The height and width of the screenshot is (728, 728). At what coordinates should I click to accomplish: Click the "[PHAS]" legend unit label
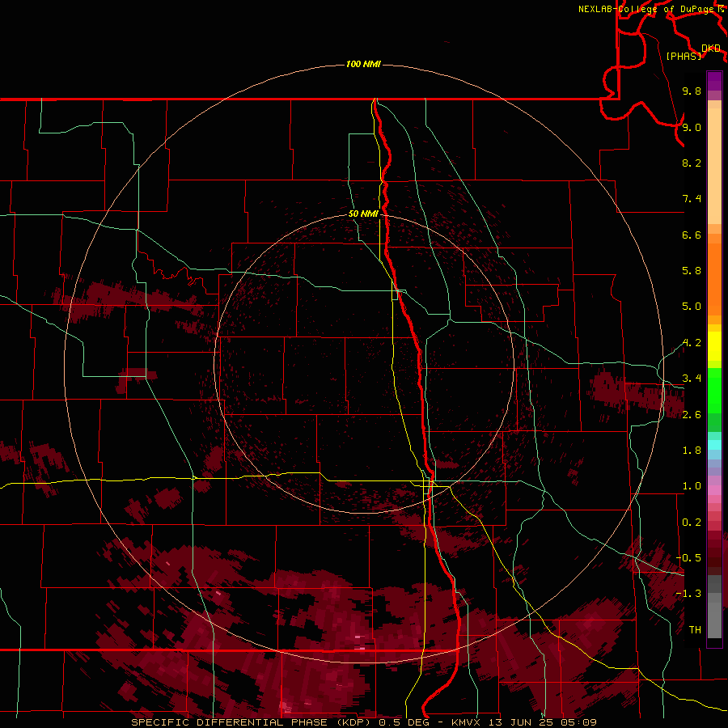point(684,57)
